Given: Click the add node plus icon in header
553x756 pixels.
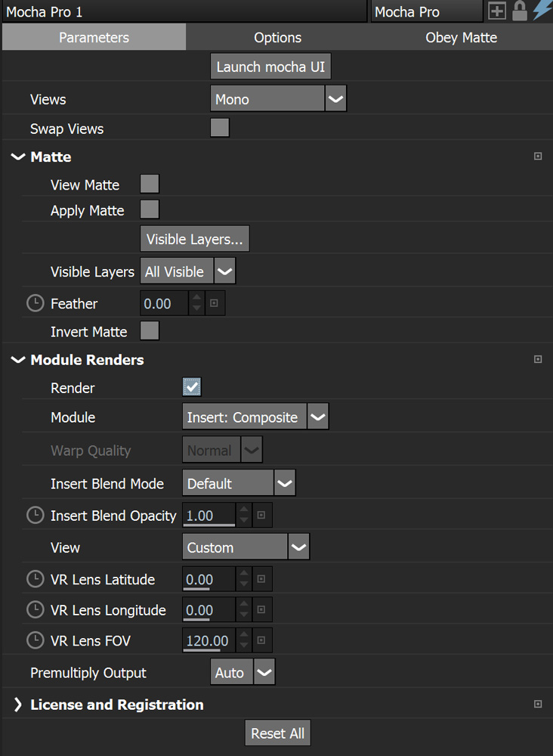Looking at the screenshot, I should (x=496, y=11).
